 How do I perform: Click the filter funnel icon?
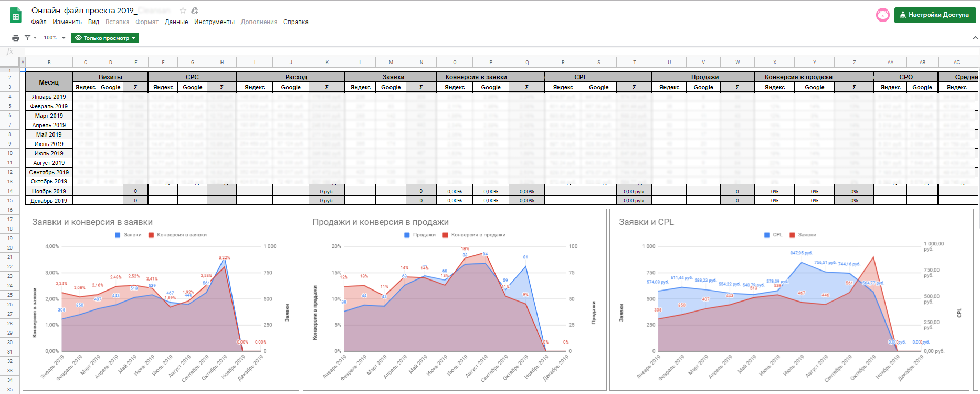28,38
